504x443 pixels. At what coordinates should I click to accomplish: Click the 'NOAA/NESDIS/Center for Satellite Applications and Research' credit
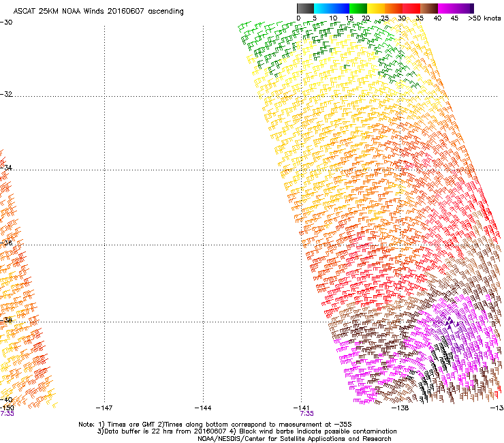click(294, 439)
